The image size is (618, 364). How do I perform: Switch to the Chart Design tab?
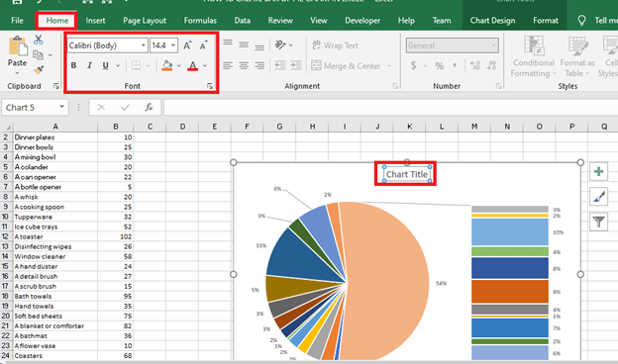click(492, 21)
